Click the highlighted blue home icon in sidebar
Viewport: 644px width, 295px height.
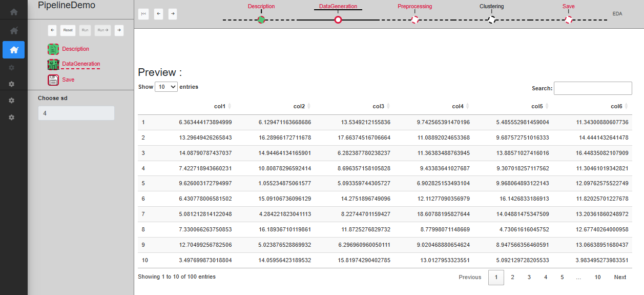pos(14,50)
